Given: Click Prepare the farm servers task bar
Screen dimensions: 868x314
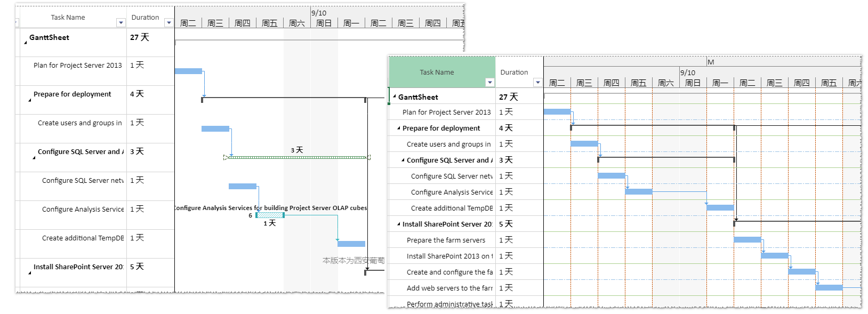Looking at the screenshot, I should pyautogui.click(x=748, y=239).
